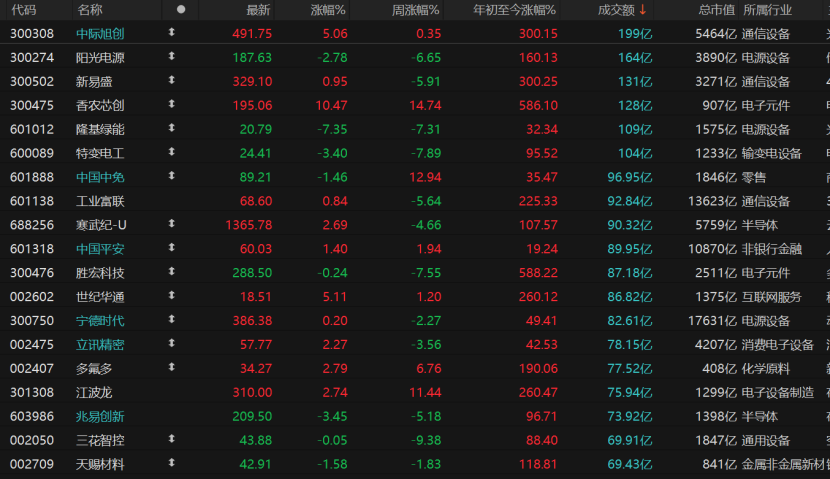Image resolution: width=830 pixels, height=479 pixels.
Task: Select stock name 江波龙
Action: [x=94, y=393]
